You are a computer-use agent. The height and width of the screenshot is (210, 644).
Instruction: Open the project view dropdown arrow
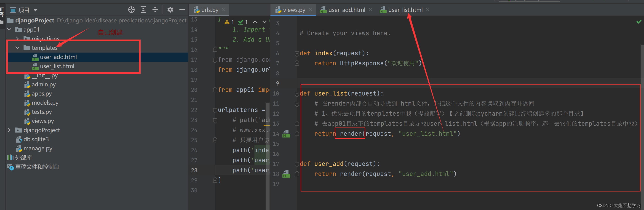35,10
